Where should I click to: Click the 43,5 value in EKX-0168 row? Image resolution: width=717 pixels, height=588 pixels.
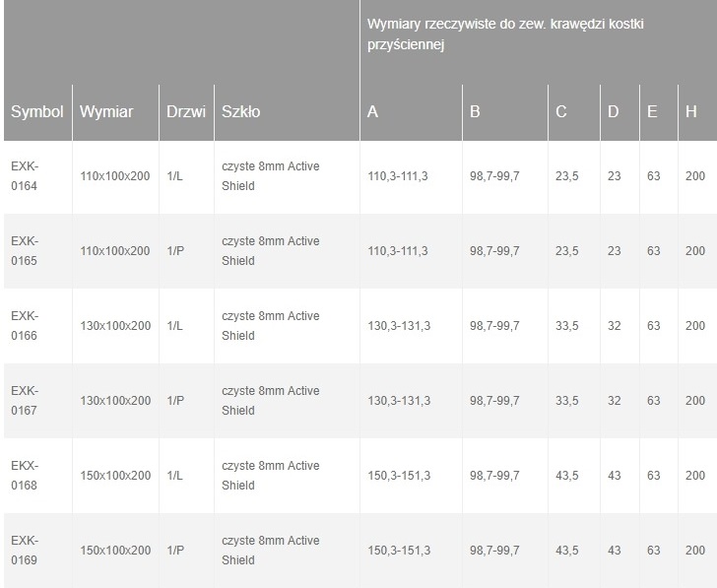(567, 476)
